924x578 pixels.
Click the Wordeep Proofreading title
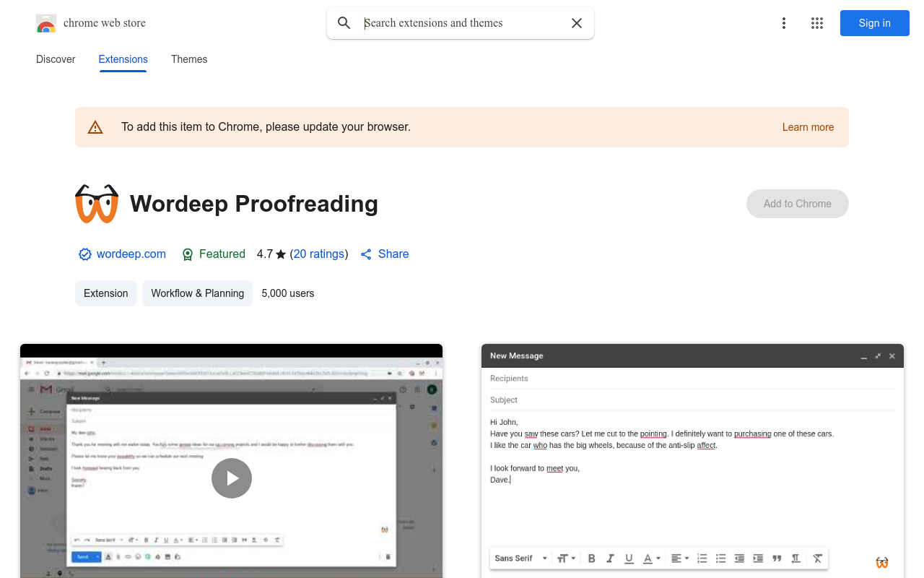click(254, 204)
